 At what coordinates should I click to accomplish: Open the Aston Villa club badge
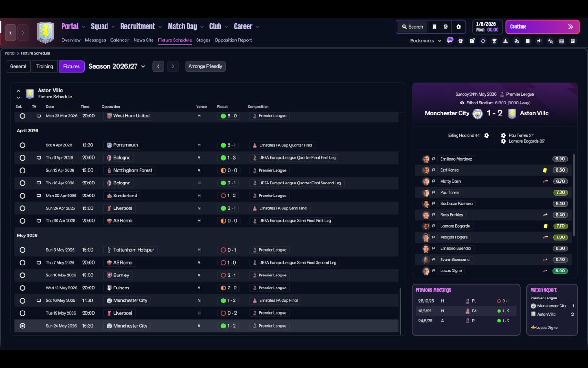[x=45, y=33]
